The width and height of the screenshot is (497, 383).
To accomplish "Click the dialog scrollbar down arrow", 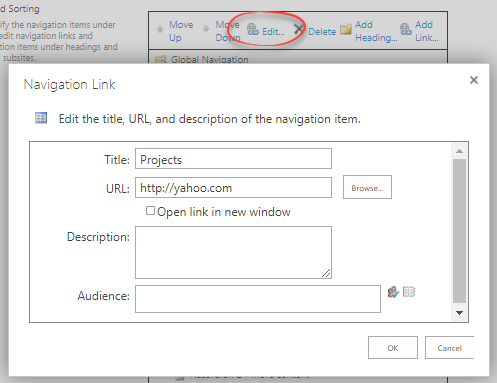I will click(x=459, y=313).
